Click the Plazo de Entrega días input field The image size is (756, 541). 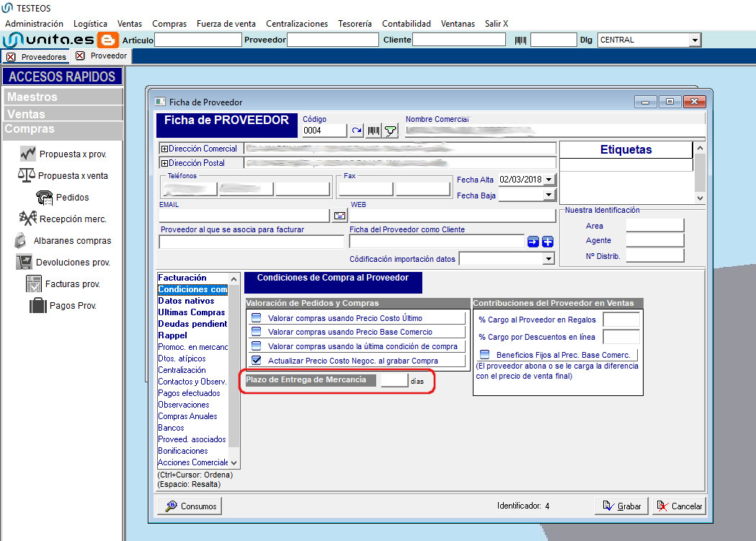click(394, 380)
